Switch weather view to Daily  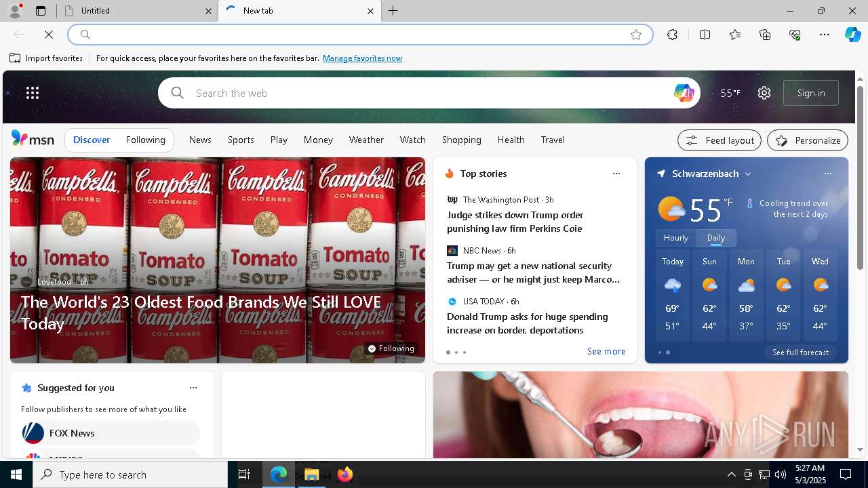[x=716, y=238]
